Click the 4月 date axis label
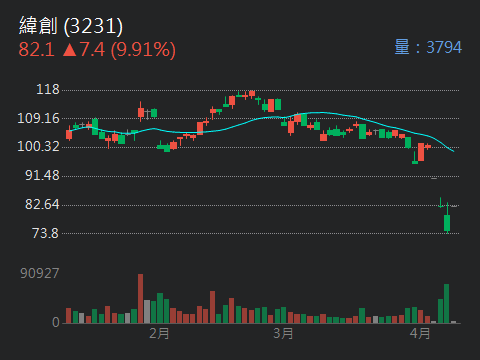The image size is (480, 360). [420, 333]
